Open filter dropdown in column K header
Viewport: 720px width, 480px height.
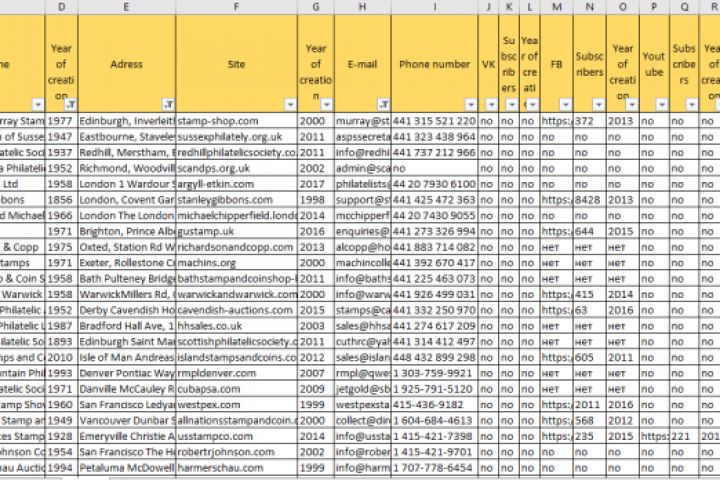point(512,105)
